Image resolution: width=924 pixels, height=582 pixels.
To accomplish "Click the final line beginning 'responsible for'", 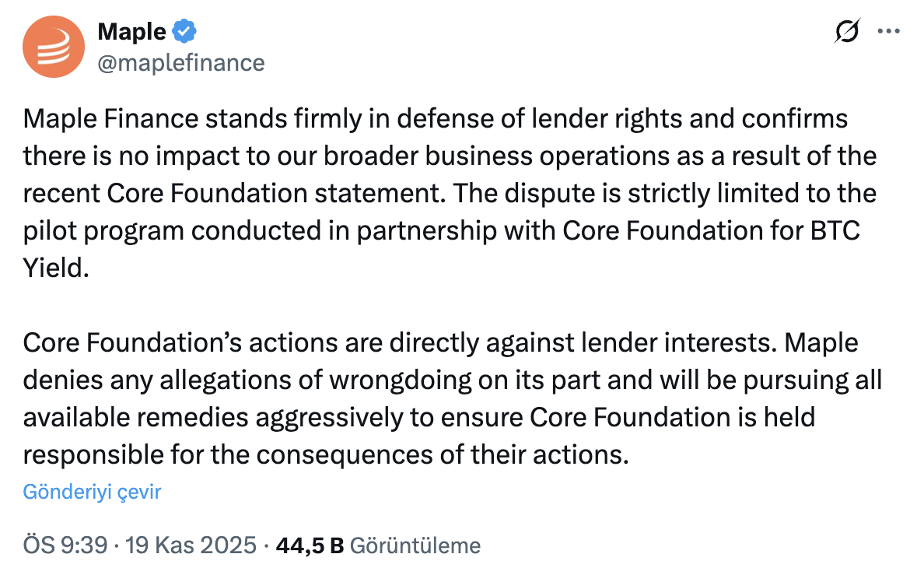I will click(325, 454).
